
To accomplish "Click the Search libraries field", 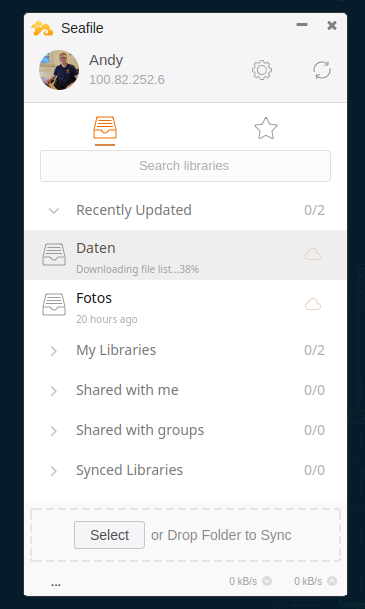I will tap(185, 166).
